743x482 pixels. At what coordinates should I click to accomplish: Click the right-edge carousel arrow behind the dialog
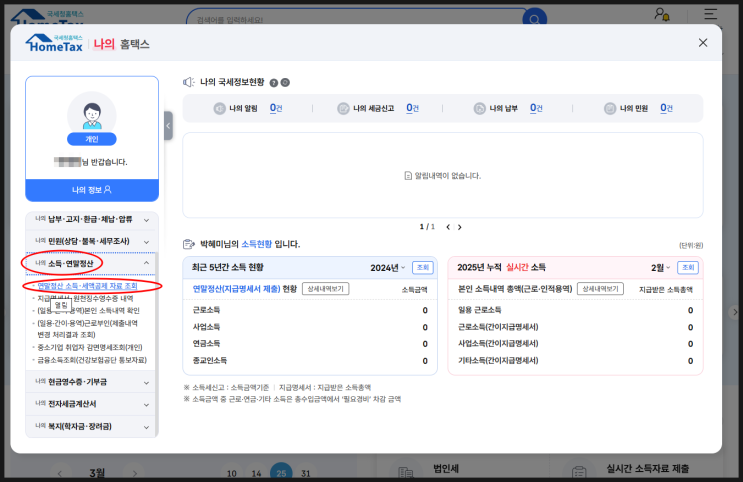pos(735,312)
